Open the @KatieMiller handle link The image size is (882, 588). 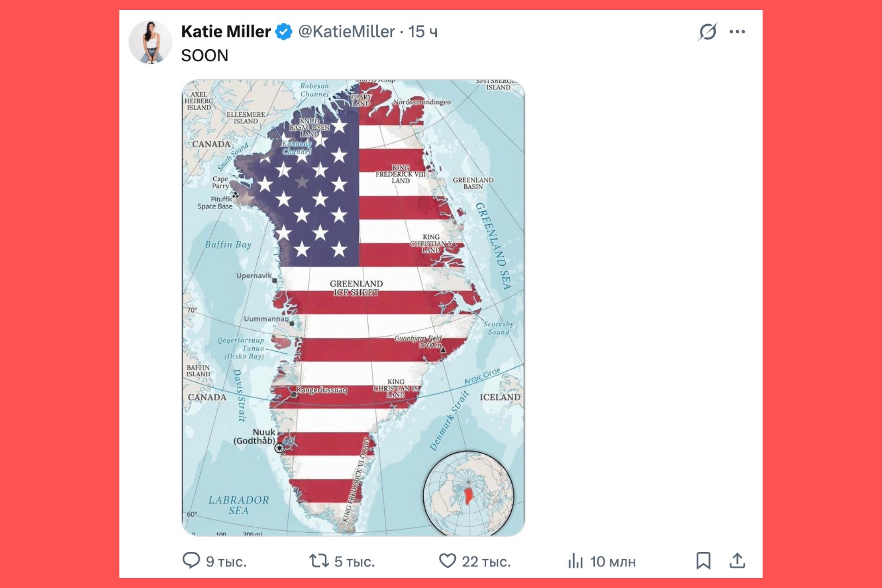click(x=346, y=31)
